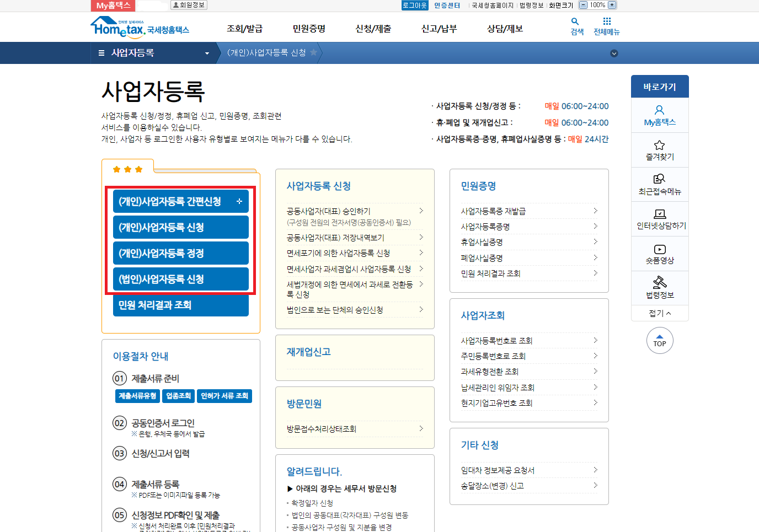Open the 인터넷상담하기 shortcut

[660, 219]
